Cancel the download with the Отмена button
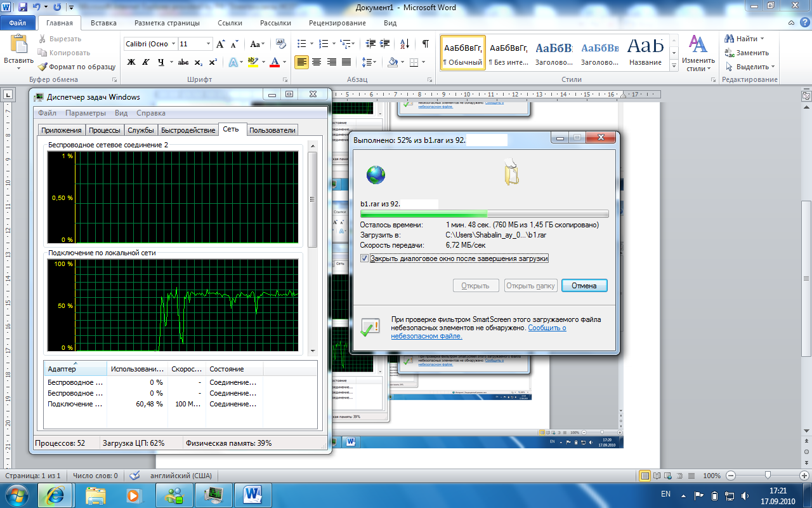812x508 pixels. pyautogui.click(x=584, y=286)
